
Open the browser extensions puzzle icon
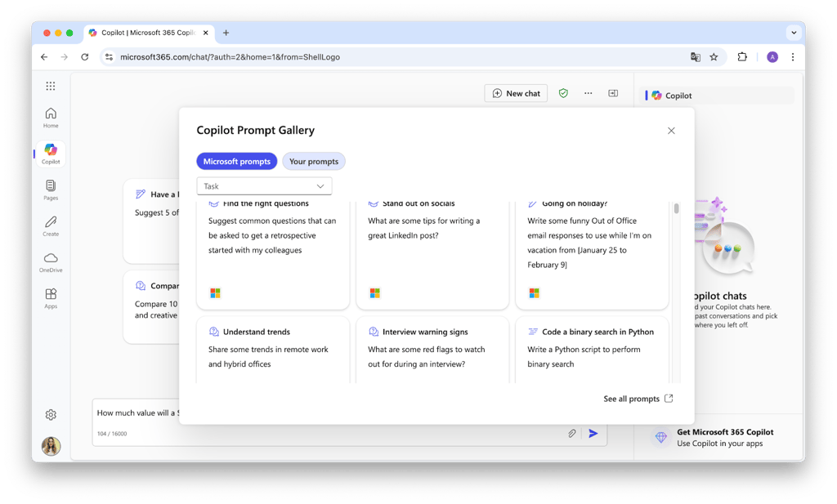point(742,57)
